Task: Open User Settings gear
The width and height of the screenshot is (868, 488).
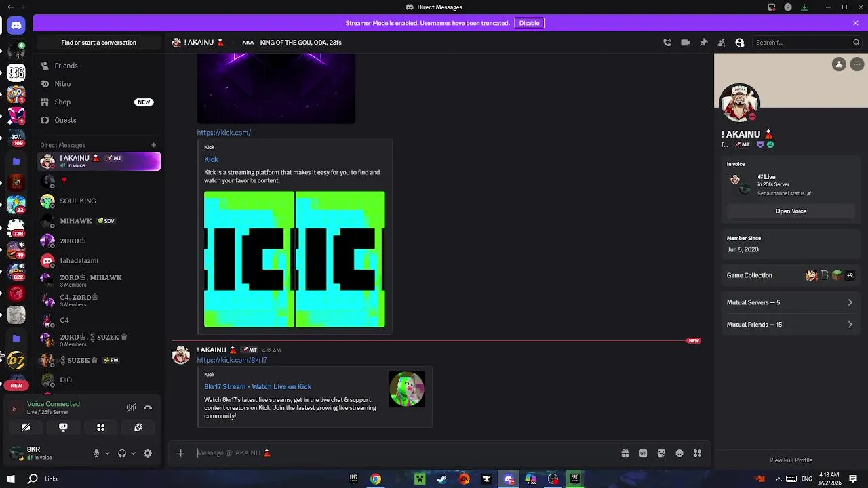Action: point(148,453)
